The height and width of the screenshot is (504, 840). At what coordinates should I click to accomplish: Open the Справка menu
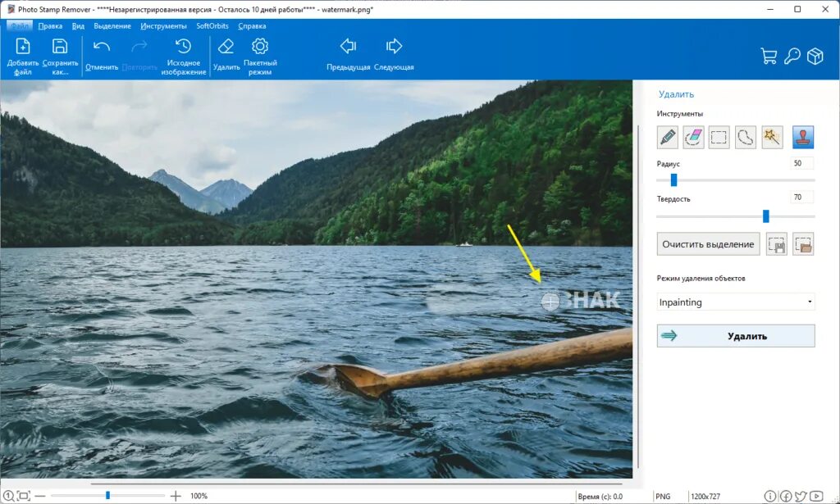click(x=252, y=25)
